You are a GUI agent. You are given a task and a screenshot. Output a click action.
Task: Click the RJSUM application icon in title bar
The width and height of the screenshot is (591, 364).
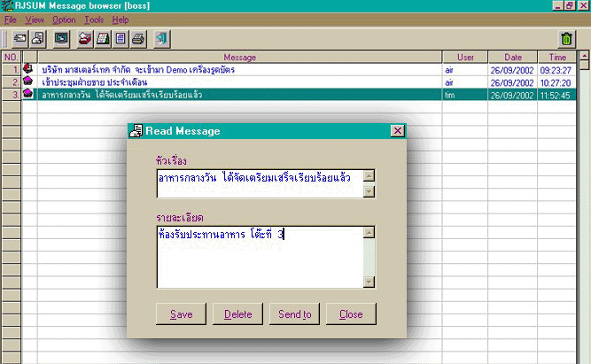coord(7,5)
